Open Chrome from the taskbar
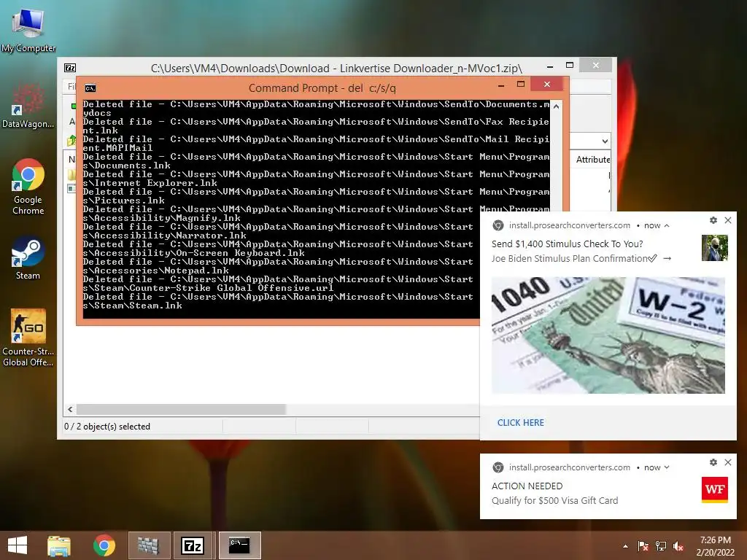This screenshot has width=747, height=560. 104,545
